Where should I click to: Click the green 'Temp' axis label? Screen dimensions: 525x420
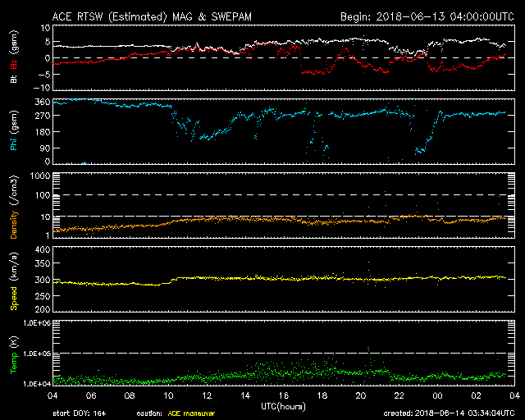[x=14, y=364]
